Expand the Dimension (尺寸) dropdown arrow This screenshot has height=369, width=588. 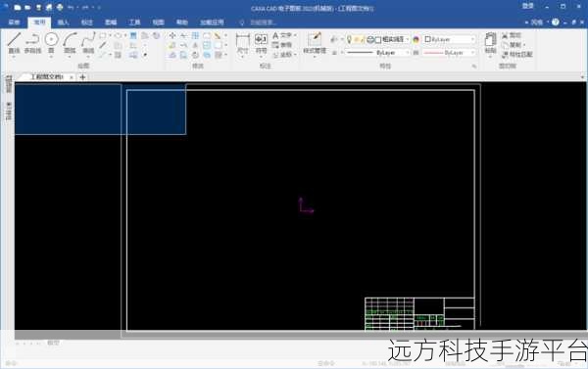[243, 57]
